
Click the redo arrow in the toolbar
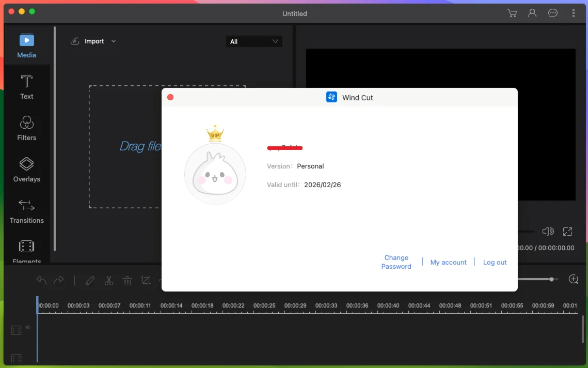(58, 280)
